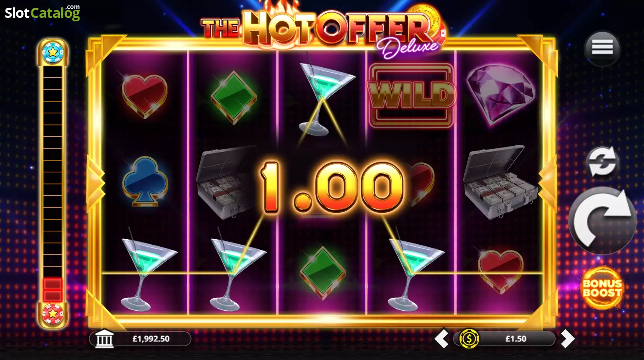Increase the bet with the right arrow
The image size is (644, 360).
coord(568,339)
